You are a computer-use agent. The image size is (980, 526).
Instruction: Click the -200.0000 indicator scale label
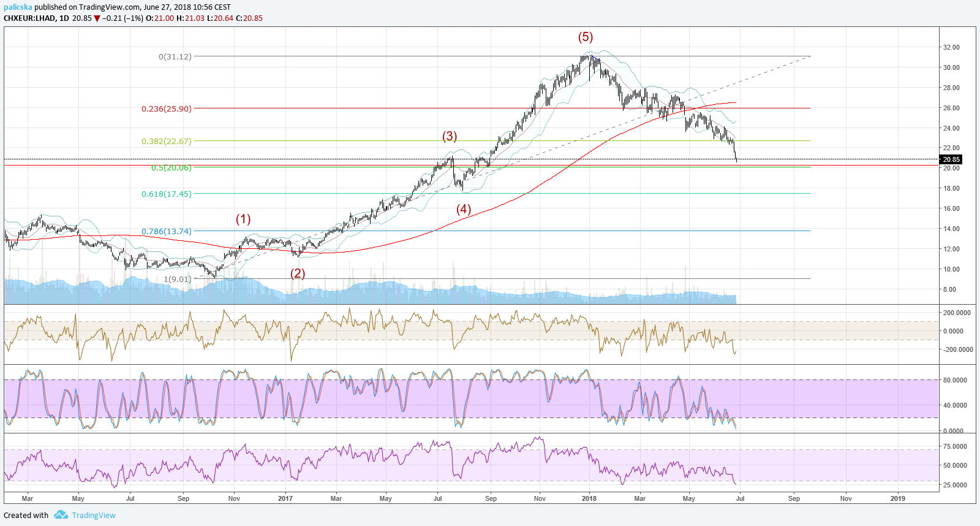pyautogui.click(x=957, y=349)
